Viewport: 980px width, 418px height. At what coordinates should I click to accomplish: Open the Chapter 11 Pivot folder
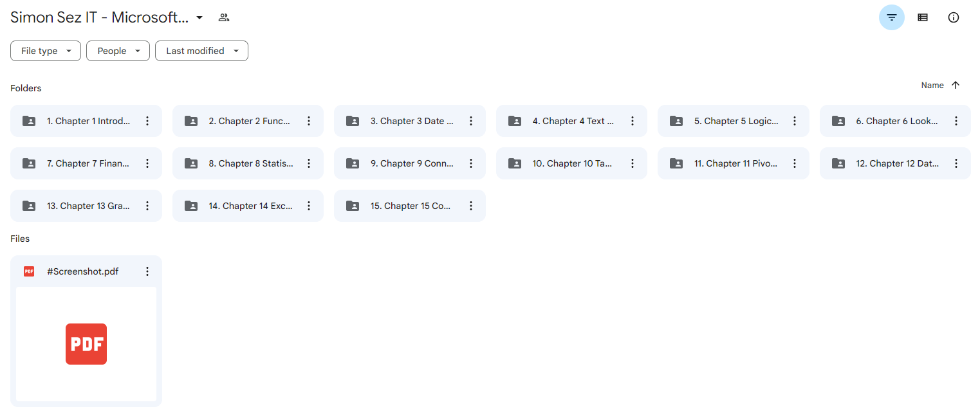[x=735, y=163]
